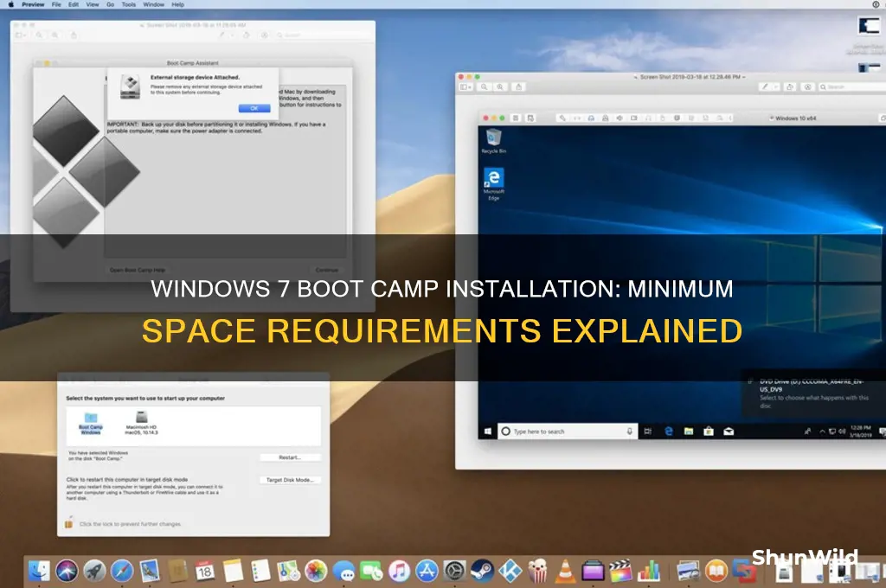
Task: Click the share button in right Preview window
Action: click(519, 87)
